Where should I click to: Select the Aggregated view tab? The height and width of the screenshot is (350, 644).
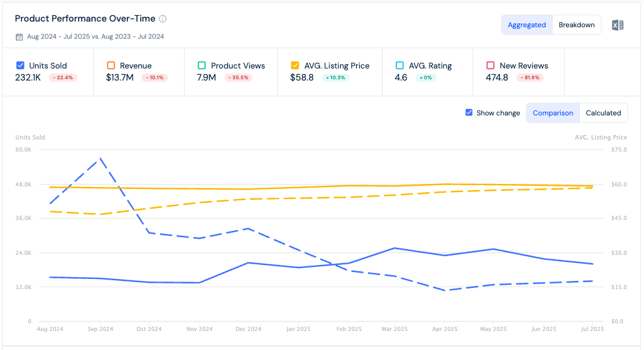527,25
